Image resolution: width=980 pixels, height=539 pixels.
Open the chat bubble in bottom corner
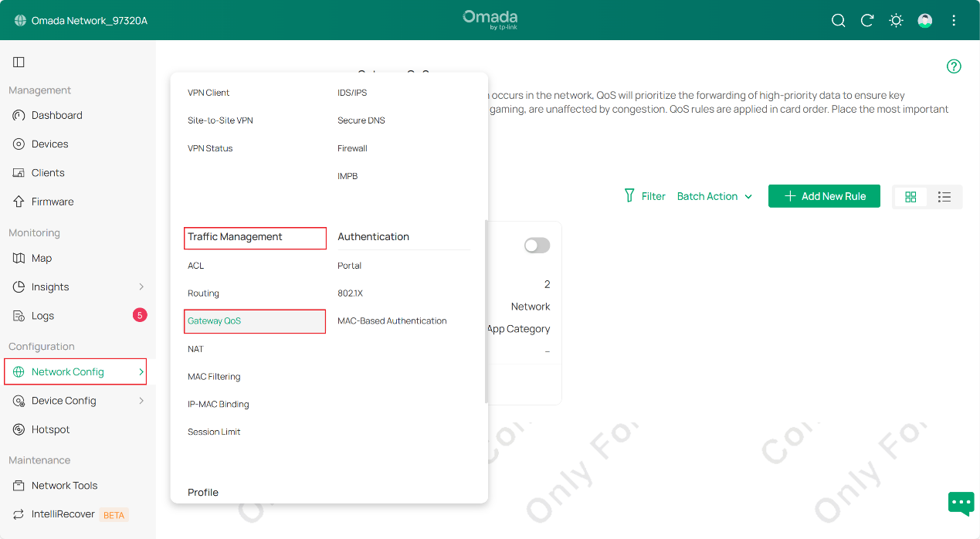(x=960, y=503)
